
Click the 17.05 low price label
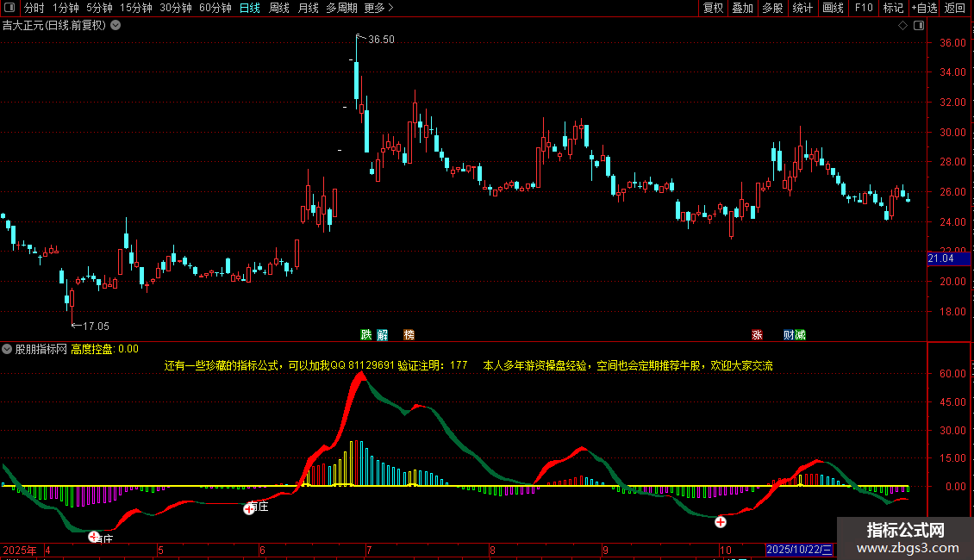96,326
